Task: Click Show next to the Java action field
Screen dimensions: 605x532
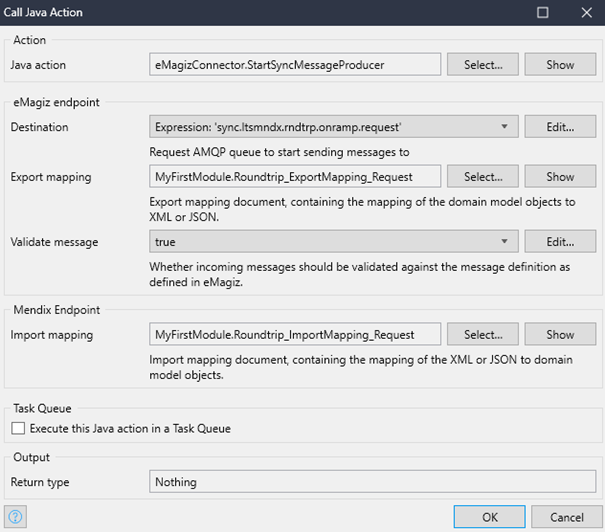Action: click(560, 64)
